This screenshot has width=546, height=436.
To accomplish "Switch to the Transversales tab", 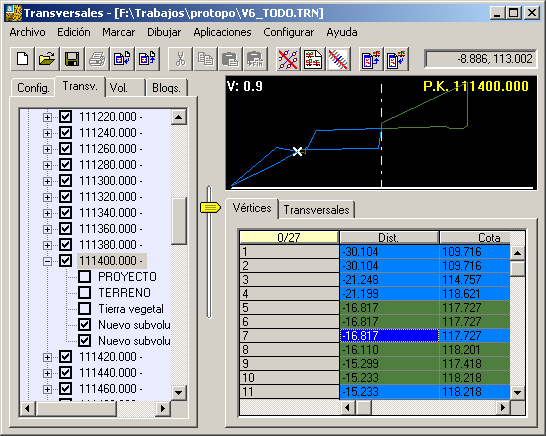I will [316, 210].
